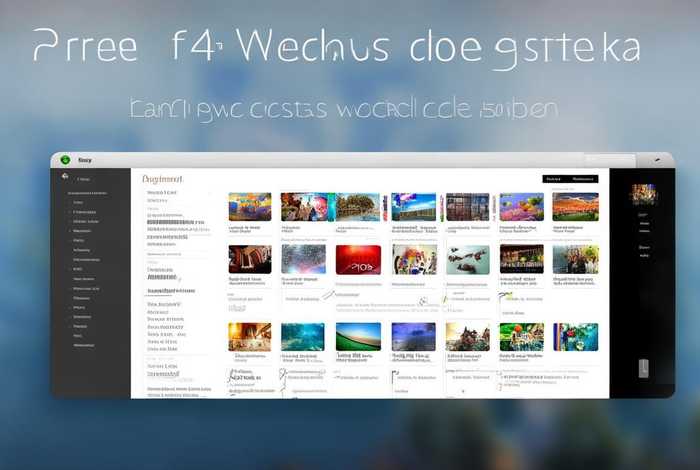
Task: Click the green circular app icon in title bar
Action: pyautogui.click(x=65, y=160)
